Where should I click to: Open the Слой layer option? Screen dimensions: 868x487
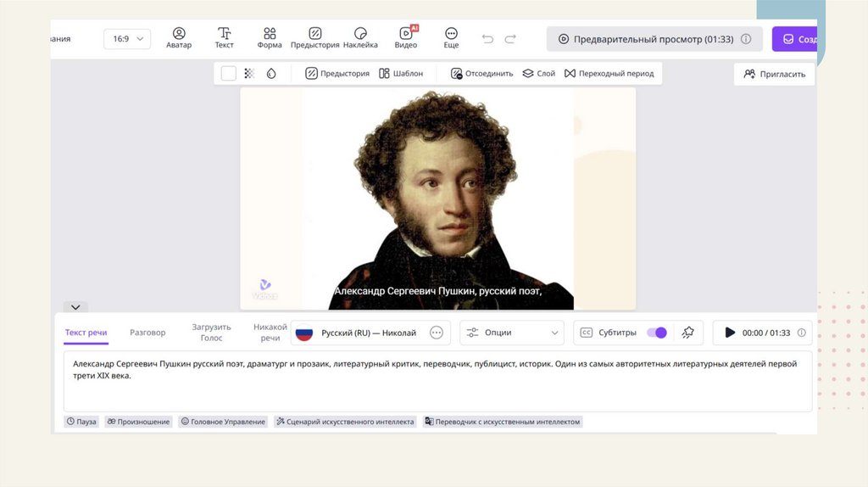point(538,73)
